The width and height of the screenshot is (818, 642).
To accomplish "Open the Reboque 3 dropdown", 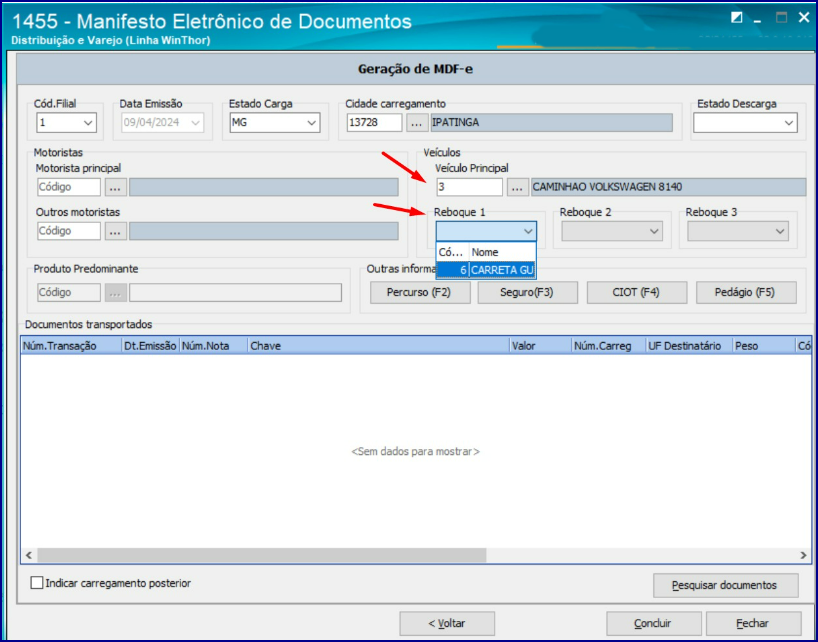I will click(780, 231).
